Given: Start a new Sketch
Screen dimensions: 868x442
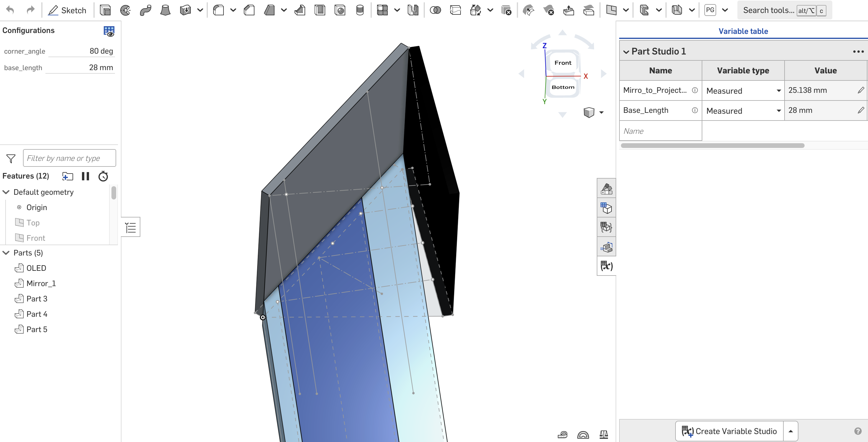Looking at the screenshot, I should tap(67, 10).
